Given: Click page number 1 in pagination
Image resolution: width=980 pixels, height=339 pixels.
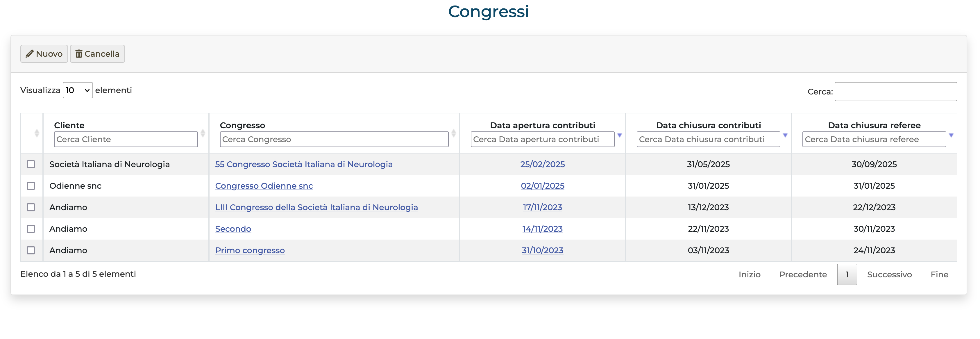Looking at the screenshot, I should pyautogui.click(x=847, y=274).
